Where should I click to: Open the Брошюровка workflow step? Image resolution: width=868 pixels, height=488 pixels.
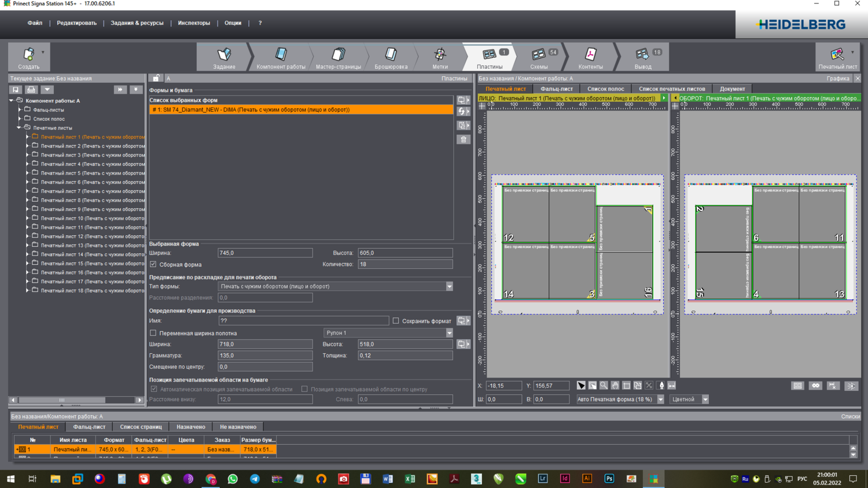coord(391,58)
